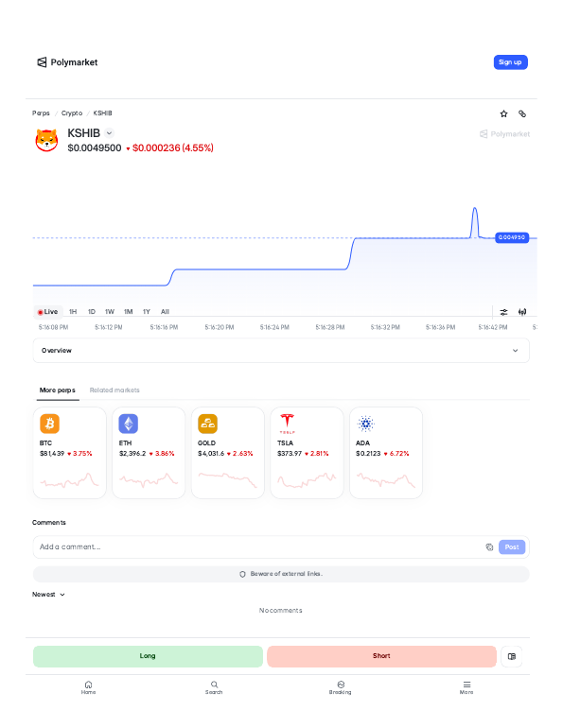
Task: Click the Polymarket logo in header
Action: click(x=67, y=62)
